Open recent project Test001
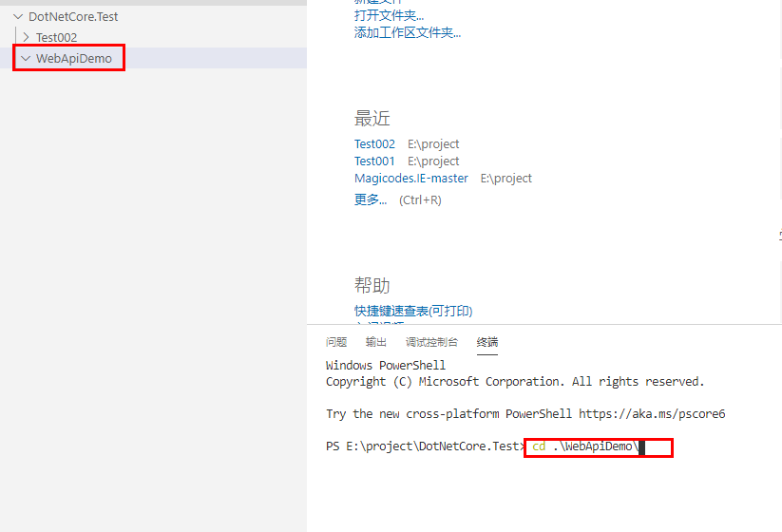782x532 pixels. click(374, 161)
